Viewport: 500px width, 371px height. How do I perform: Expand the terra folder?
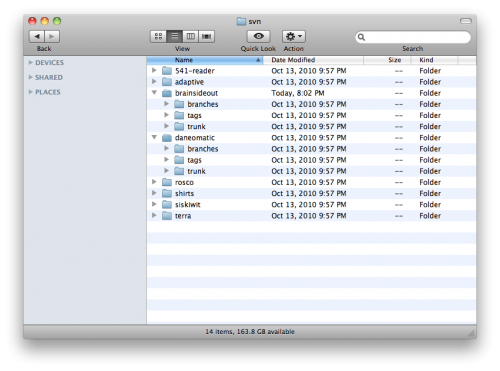tap(154, 215)
